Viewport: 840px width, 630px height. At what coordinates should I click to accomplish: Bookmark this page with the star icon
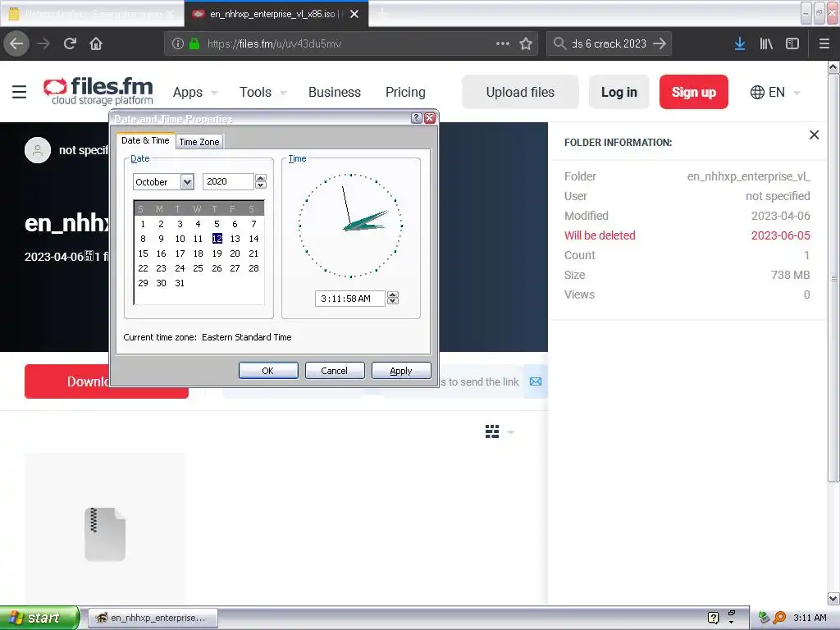(x=526, y=44)
